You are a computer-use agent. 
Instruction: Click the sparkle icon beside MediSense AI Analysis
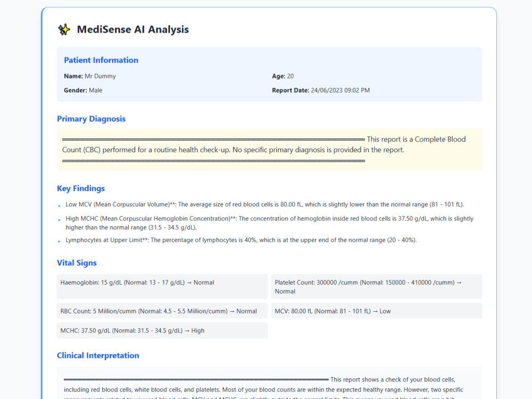[64, 29]
